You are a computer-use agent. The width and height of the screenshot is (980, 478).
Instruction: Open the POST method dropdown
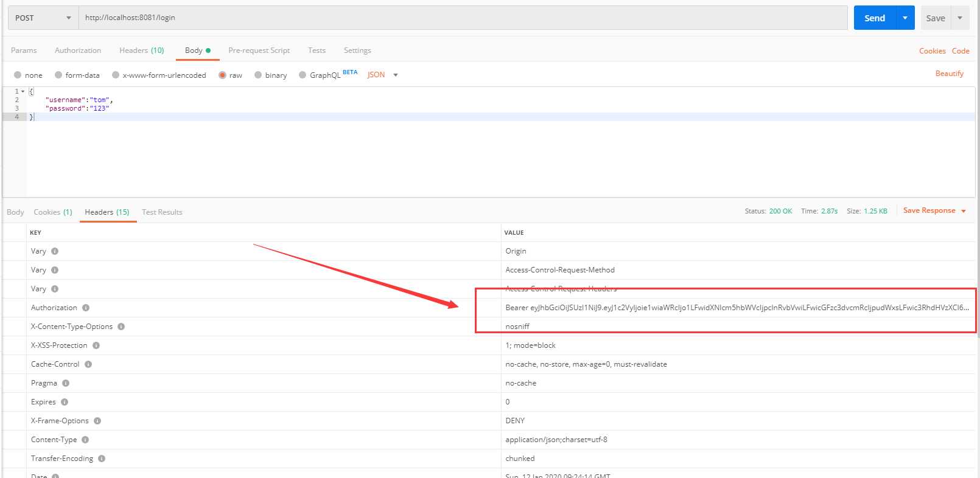(x=43, y=18)
